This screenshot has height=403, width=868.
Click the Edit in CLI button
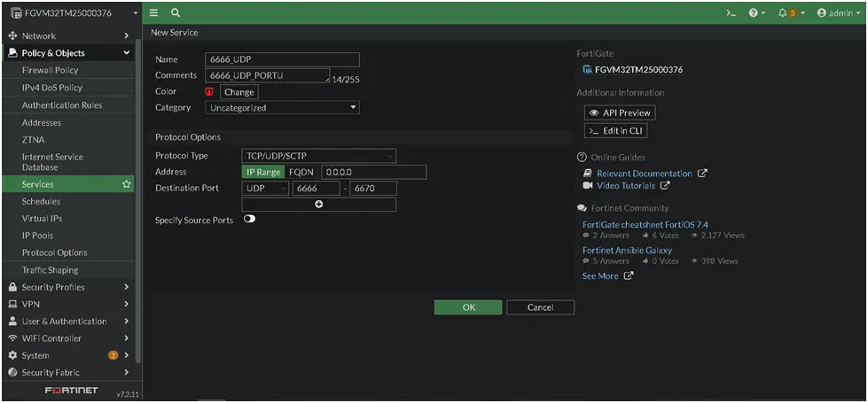tap(616, 130)
